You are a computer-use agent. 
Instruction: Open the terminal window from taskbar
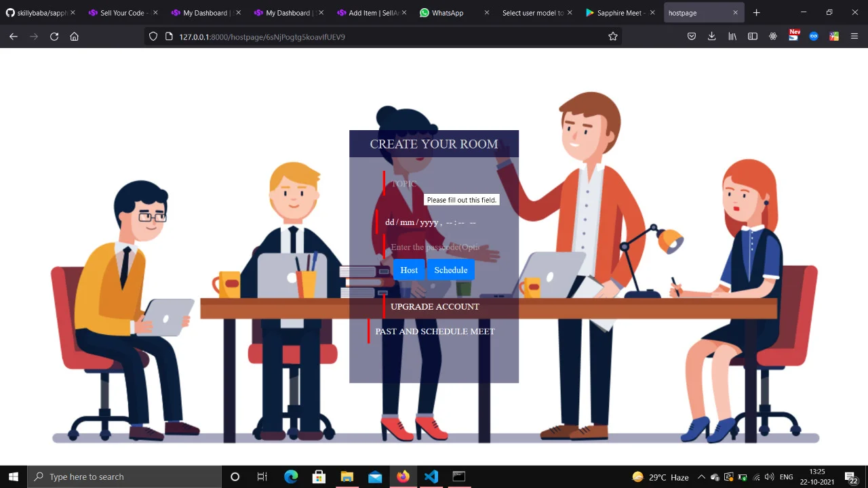(458, 476)
